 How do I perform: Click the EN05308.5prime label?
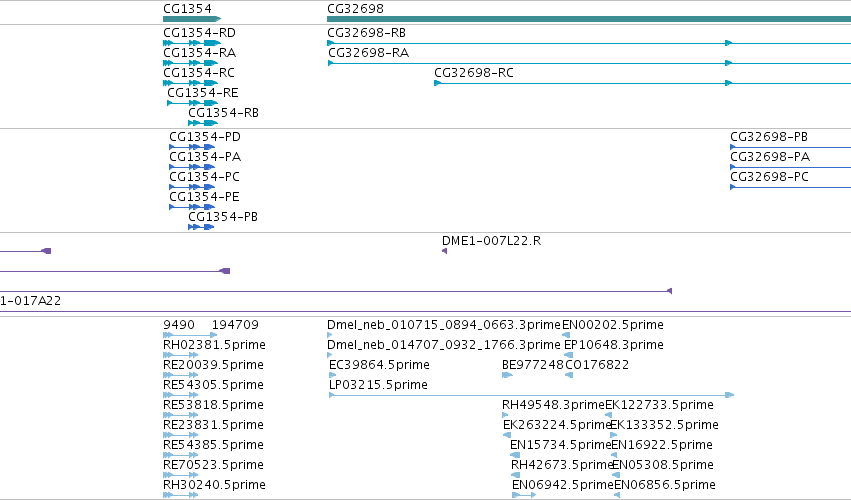(663, 466)
